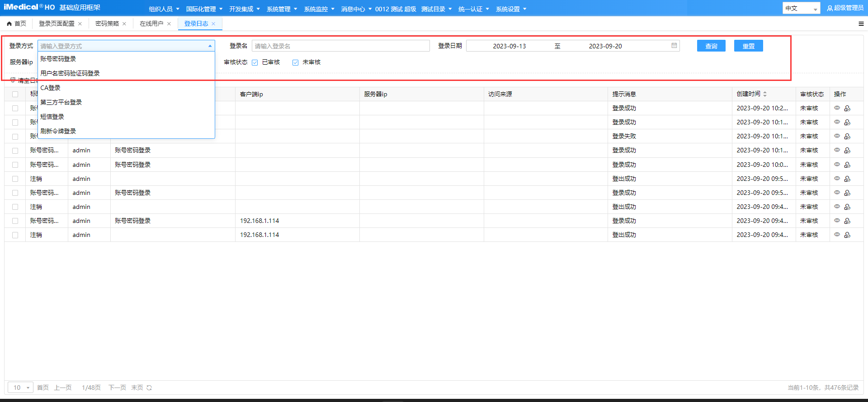Close the 在线用户 tab with its X
The width and height of the screenshot is (868, 402).
[169, 24]
